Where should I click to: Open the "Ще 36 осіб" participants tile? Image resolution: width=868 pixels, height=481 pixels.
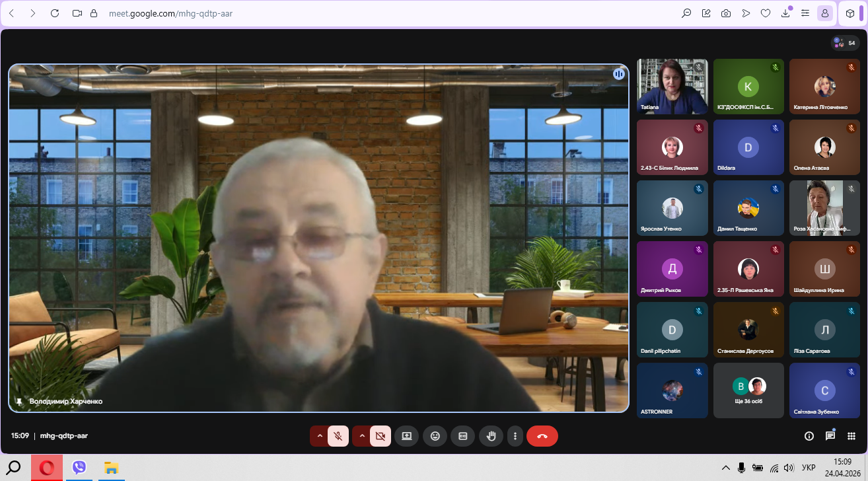point(748,390)
